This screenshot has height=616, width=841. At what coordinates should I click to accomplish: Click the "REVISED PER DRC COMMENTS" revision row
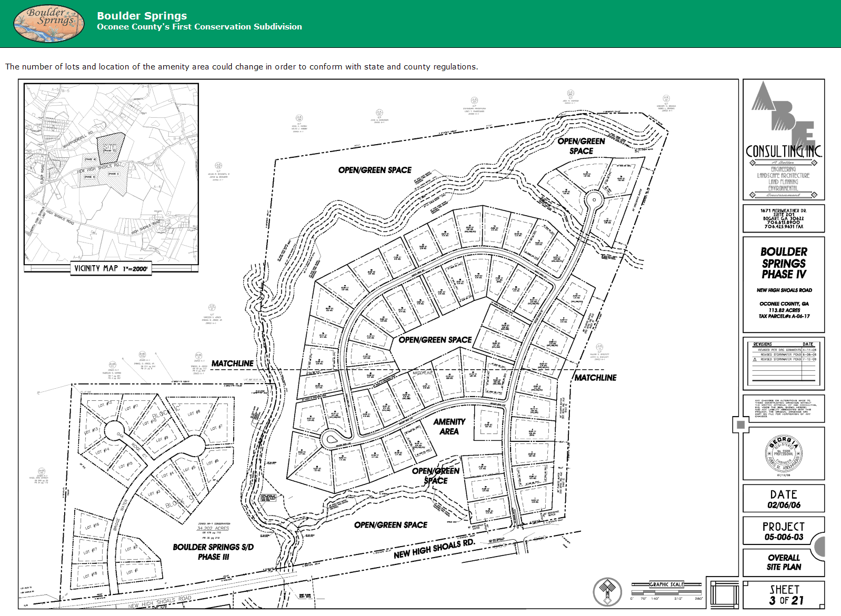click(784, 350)
